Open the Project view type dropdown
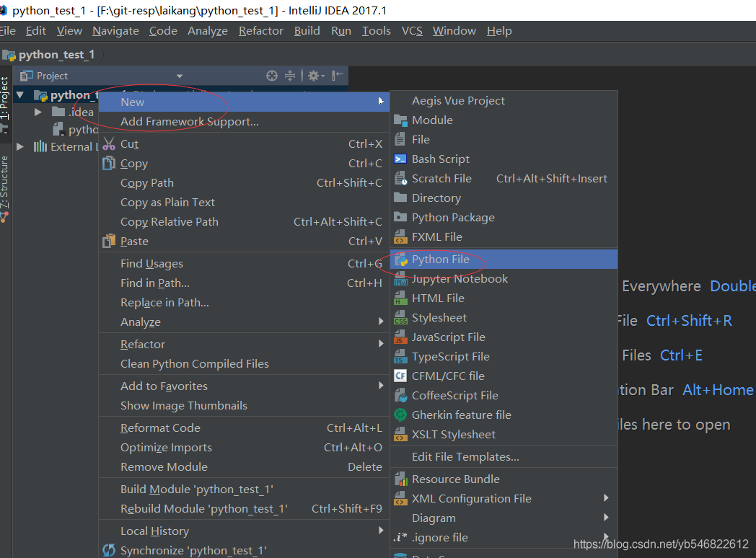Viewport: 756px width, 558px height. click(x=180, y=76)
